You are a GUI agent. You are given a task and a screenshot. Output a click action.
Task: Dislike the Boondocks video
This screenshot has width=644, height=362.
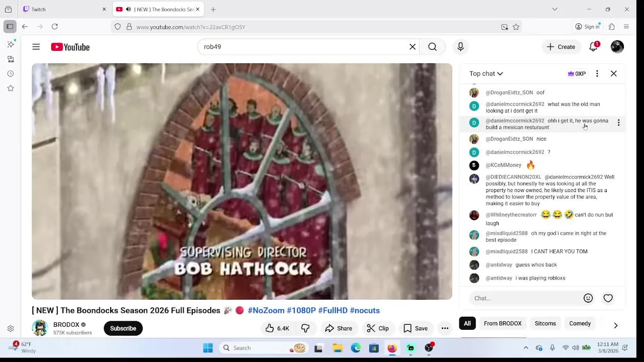(305, 328)
